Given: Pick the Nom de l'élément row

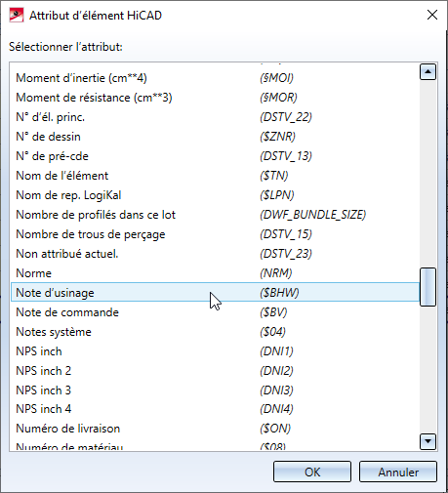Looking at the screenshot, I should point(215,176).
